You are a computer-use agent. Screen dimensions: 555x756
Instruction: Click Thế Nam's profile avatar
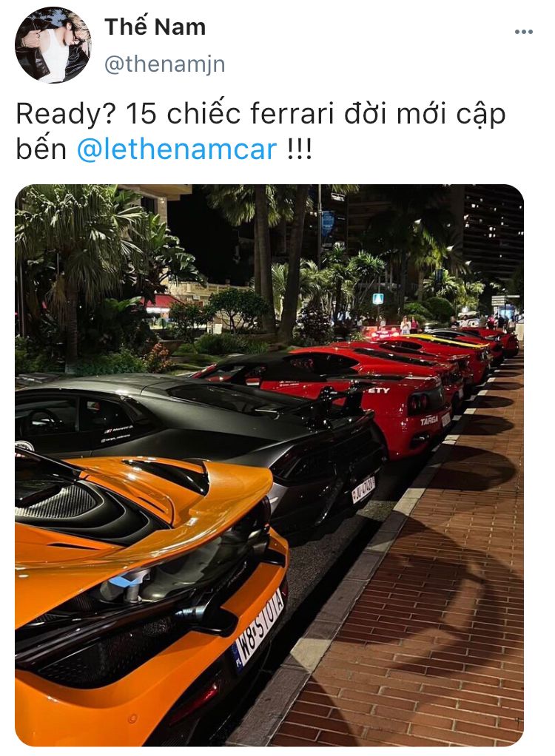tap(53, 45)
